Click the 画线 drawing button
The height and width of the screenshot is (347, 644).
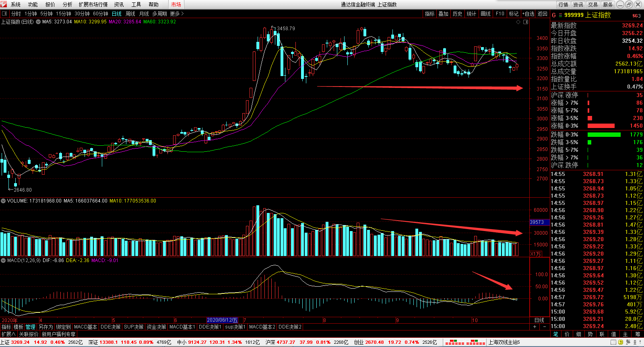click(x=486, y=14)
